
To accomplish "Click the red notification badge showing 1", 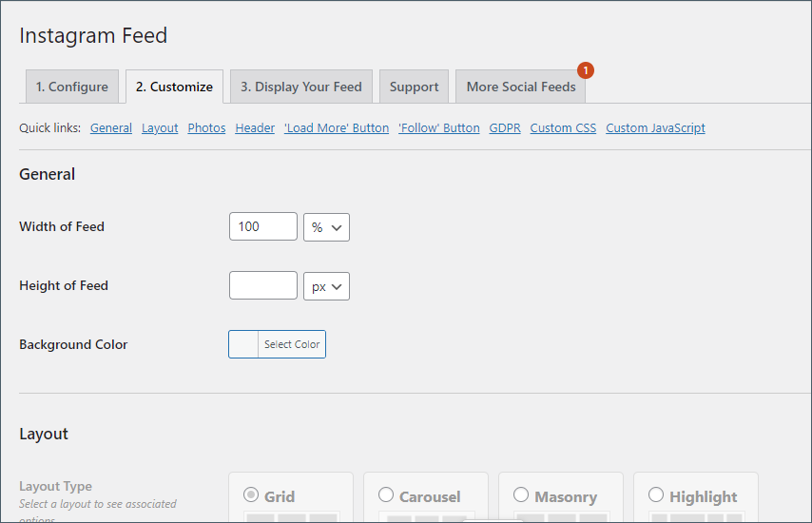I will click(586, 70).
